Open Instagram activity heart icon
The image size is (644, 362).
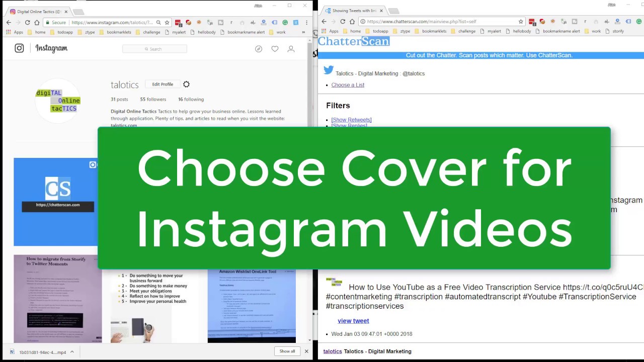(x=275, y=49)
